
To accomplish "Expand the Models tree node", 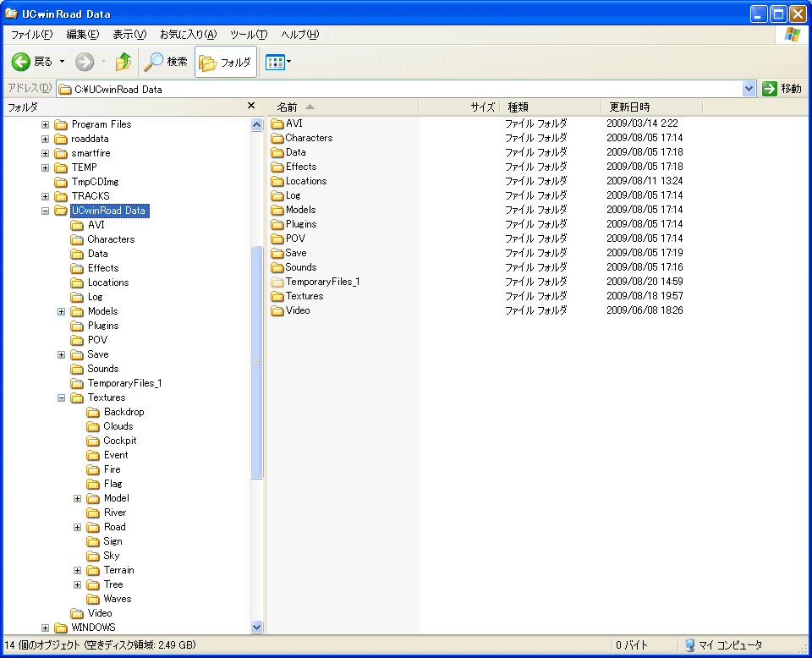I will point(61,311).
